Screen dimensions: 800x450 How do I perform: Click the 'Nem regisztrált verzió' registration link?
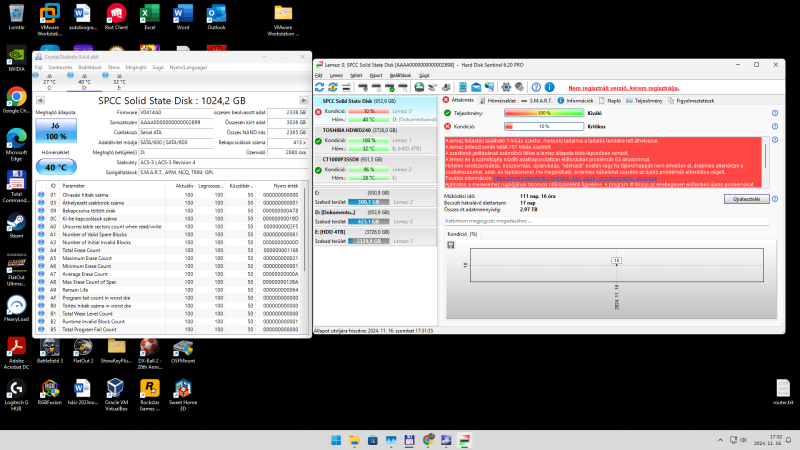[x=624, y=88]
